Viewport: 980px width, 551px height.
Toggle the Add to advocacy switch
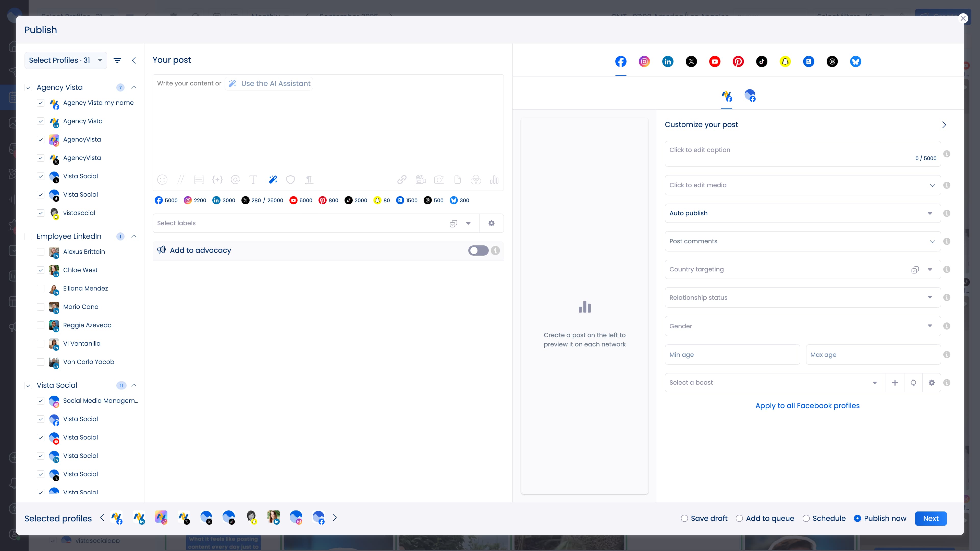(x=478, y=251)
